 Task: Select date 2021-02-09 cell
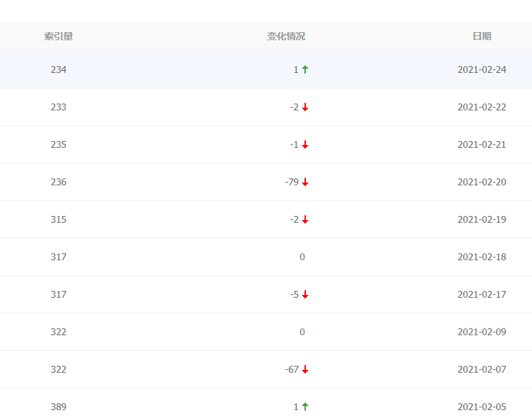(x=482, y=332)
